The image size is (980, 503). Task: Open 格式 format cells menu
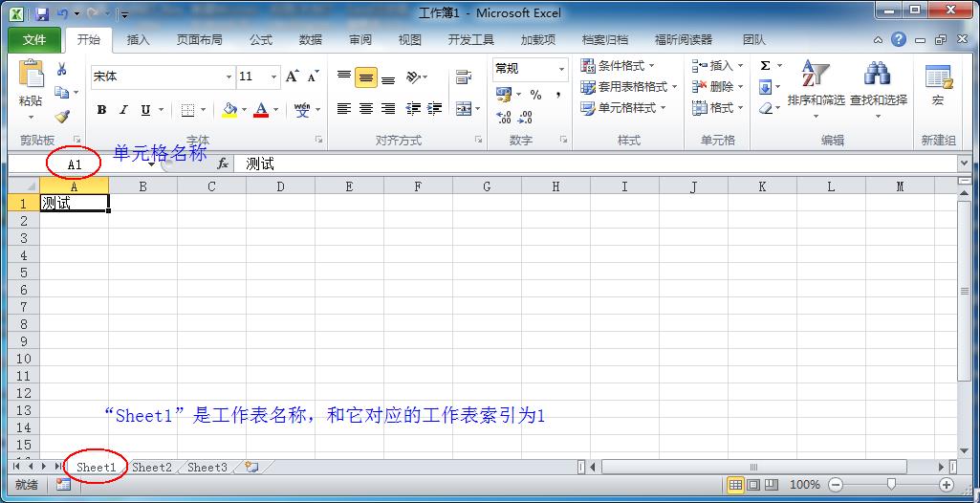[717, 108]
